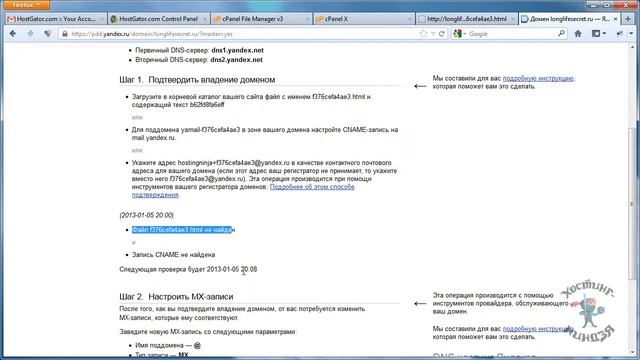Click the Шаг 1 Подтвердить владение доменом heading
The height and width of the screenshot is (360, 640).
point(197,80)
